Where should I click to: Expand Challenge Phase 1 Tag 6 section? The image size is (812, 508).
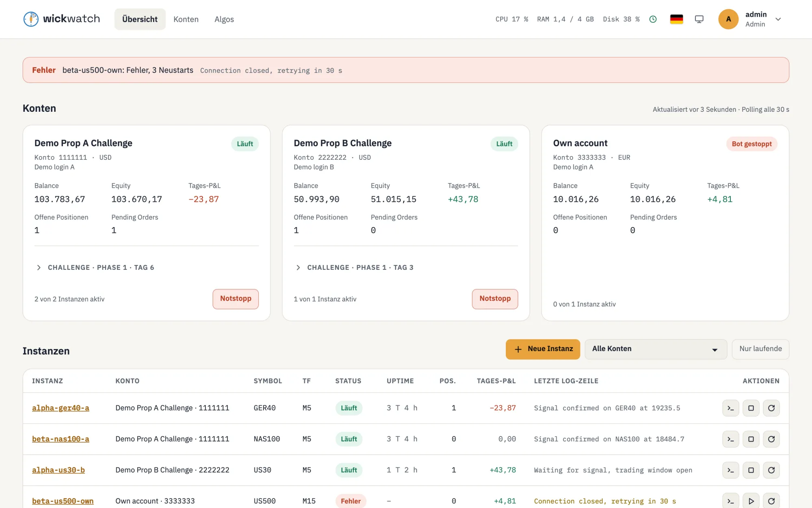coord(95,267)
